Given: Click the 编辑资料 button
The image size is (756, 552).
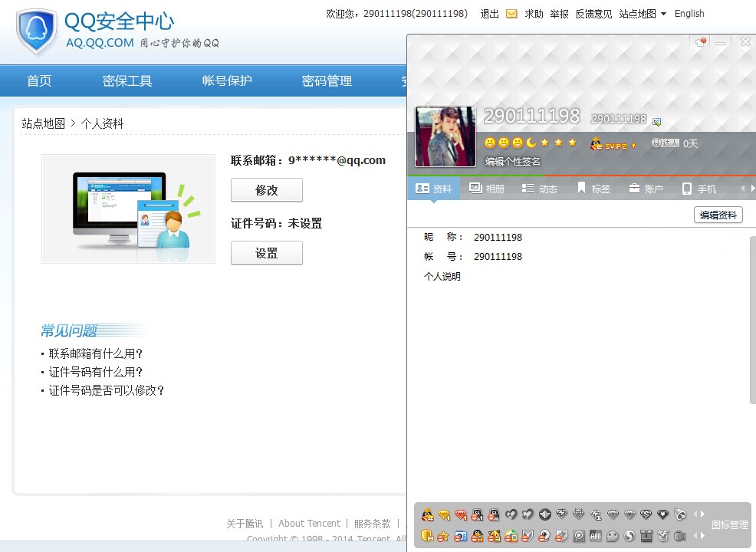Looking at the screenshot, I should 718,215.
